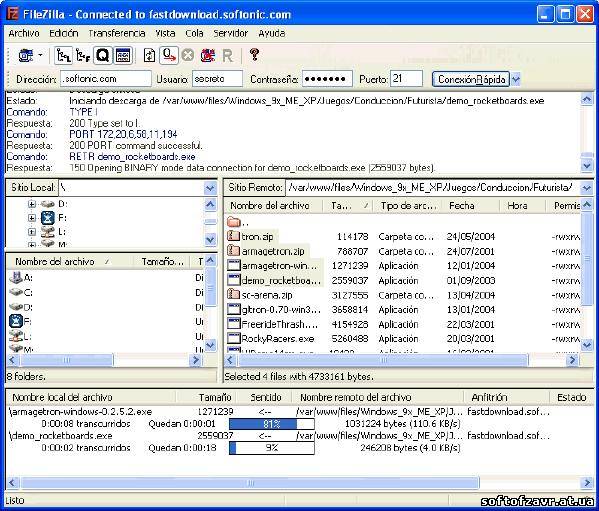Select the tron.zip file icon
599x511 pixels.
(233, 236)
